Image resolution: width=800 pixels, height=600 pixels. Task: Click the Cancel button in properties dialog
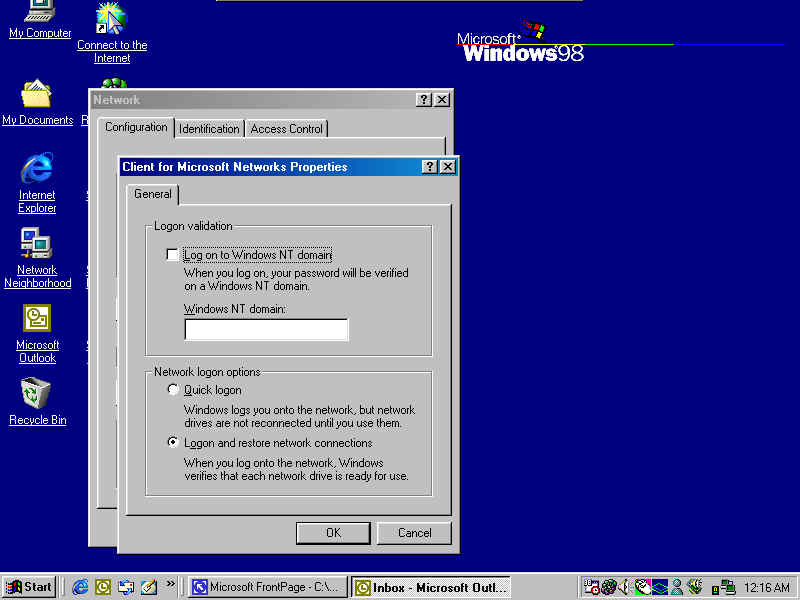click(x=414, y=533)
